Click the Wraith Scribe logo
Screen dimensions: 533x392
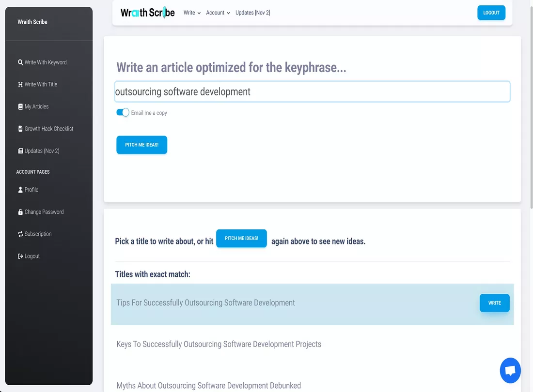pyautogui.click(x=147, y=13)
